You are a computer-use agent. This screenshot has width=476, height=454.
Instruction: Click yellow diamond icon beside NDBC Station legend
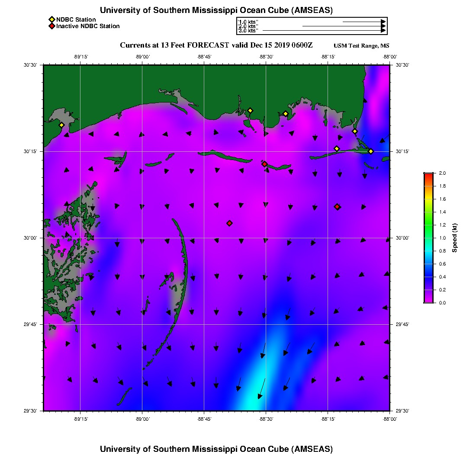[51, 19]
